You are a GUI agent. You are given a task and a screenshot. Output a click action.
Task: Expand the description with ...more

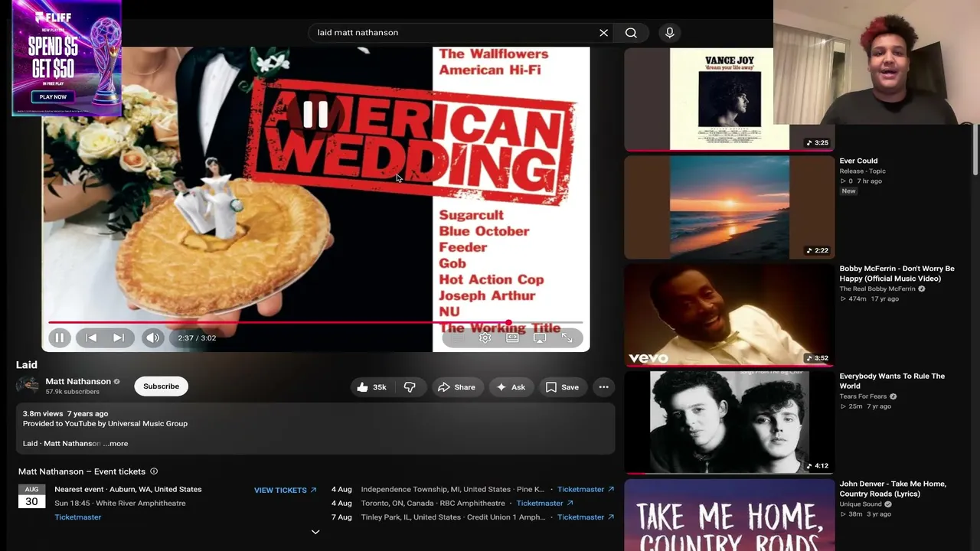[x=116, y=444]
